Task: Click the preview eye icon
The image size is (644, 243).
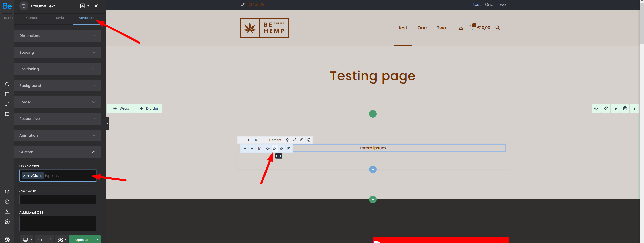Action: click(x=60, y=240)
